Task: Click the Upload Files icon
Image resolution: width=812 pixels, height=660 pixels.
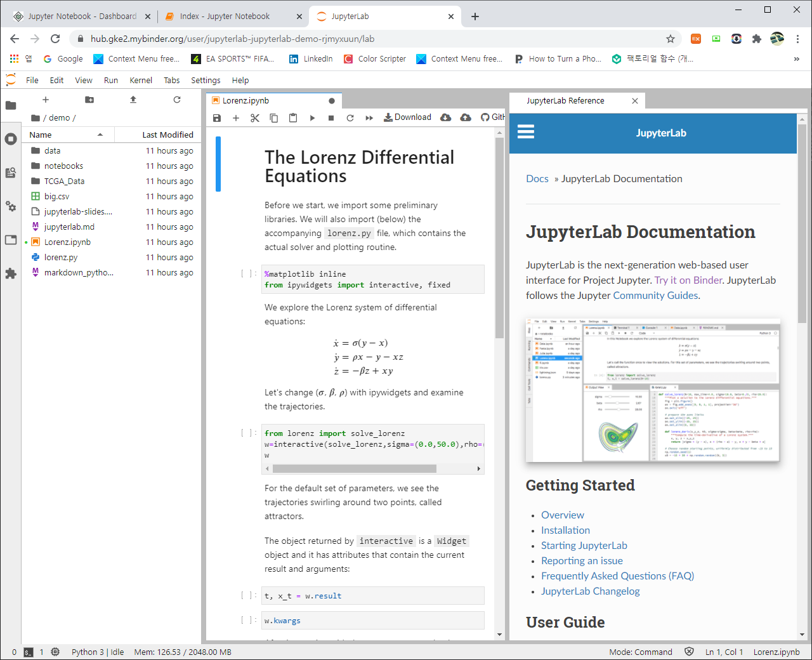Action: pyautogui.click(x=133, y=100)
